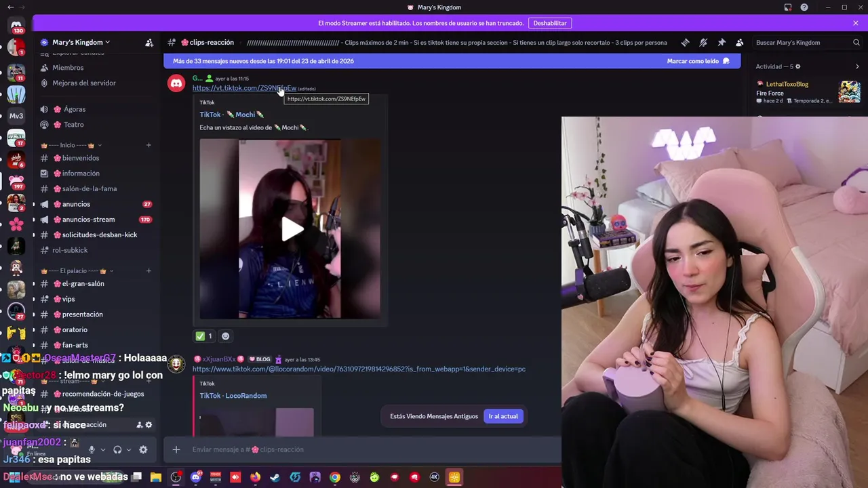Expand the anuncios channel threads arrow
Screen dimensions: 868x488
click(x=34, y=204)
